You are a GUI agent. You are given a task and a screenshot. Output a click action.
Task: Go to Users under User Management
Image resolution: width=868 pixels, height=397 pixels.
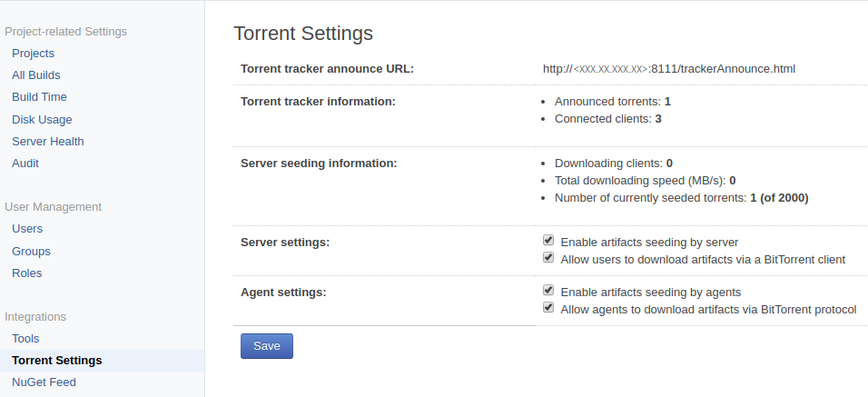pos(27,229)
